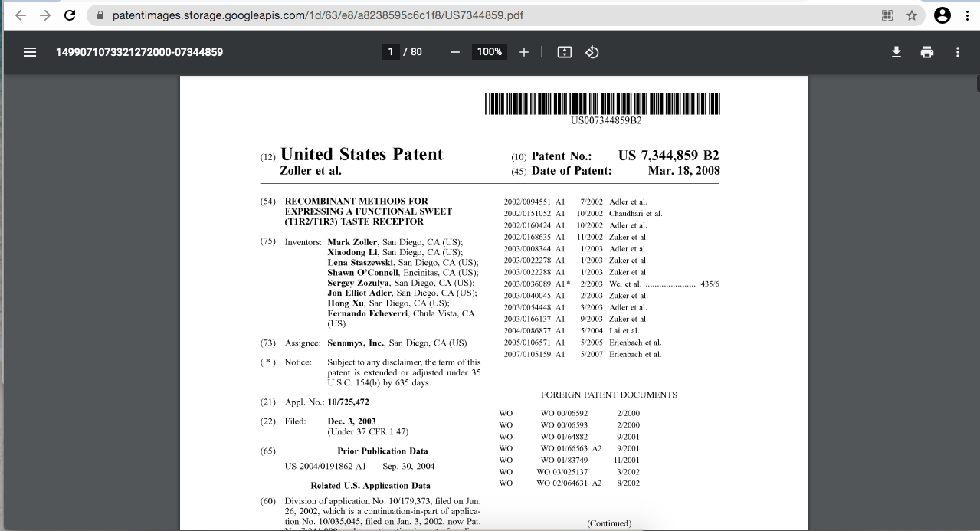Click the 'Zoller et al.' text
This screenshot has width=980, height=531.
(x=311, y=171)
